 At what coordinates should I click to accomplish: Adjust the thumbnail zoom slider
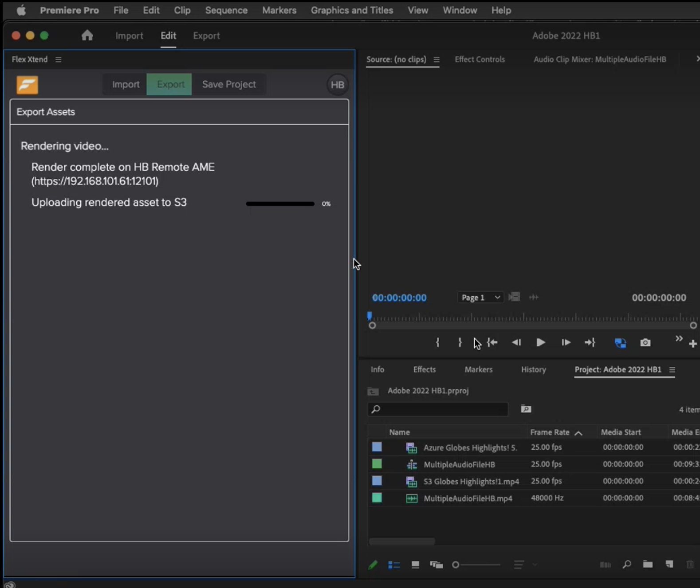(476, 565)
